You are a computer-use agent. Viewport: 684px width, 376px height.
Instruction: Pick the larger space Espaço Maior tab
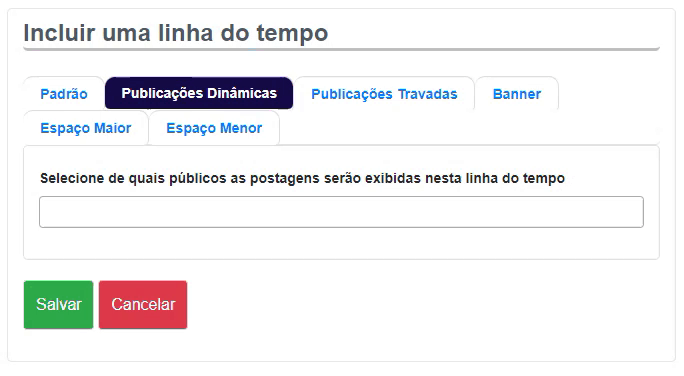86,128
